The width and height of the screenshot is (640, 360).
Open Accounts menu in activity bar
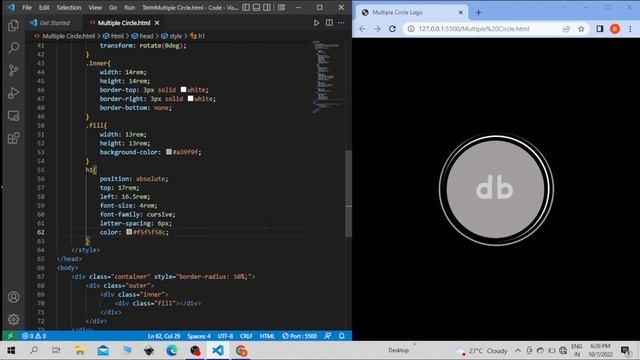(x=13, y=297)
